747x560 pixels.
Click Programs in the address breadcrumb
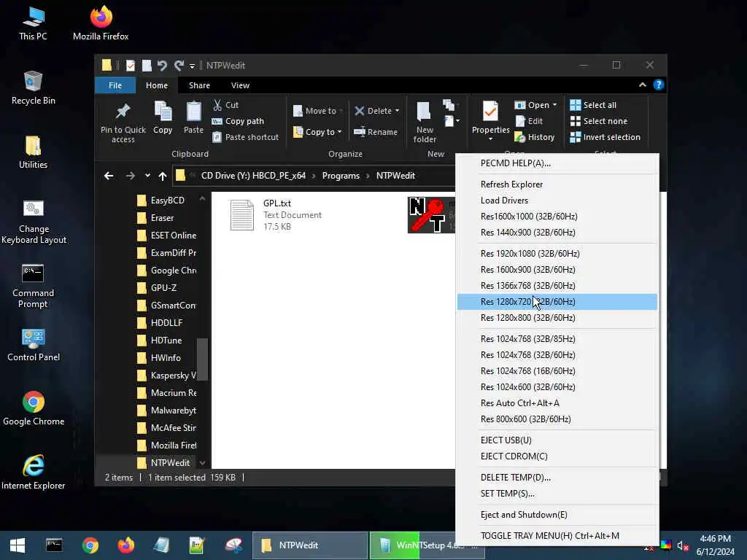point(341,176)
